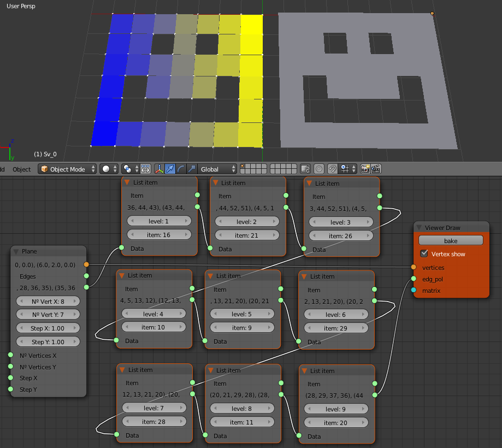Decrease item: 21 with left arrow
The image size is (502, 448).
coord(220,235)
